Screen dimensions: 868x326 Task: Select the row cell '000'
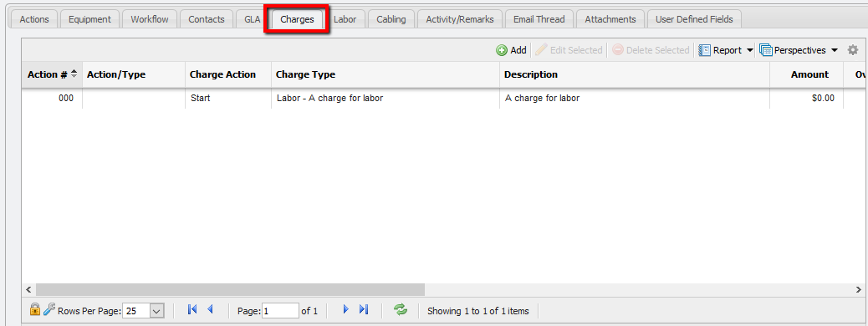pyautogui.click(x=52, y=99)
